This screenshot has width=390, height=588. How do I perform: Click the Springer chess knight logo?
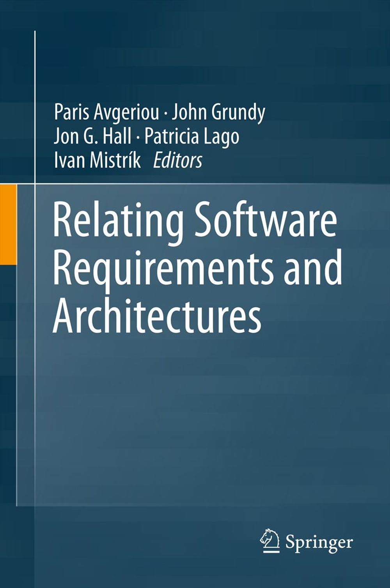[x=269, y=541]
